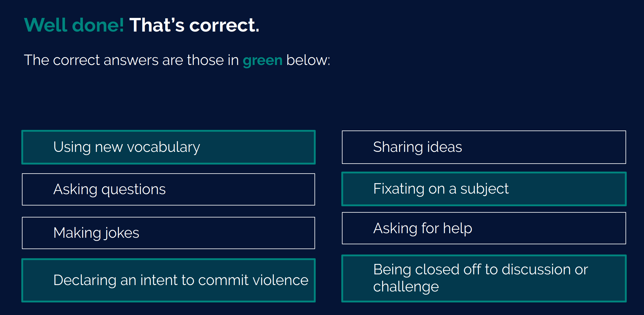Viewport: 644px width, 315px height.
Task: Click the highlighted word 'green' in the sentence
Action: tap(263, 60)
